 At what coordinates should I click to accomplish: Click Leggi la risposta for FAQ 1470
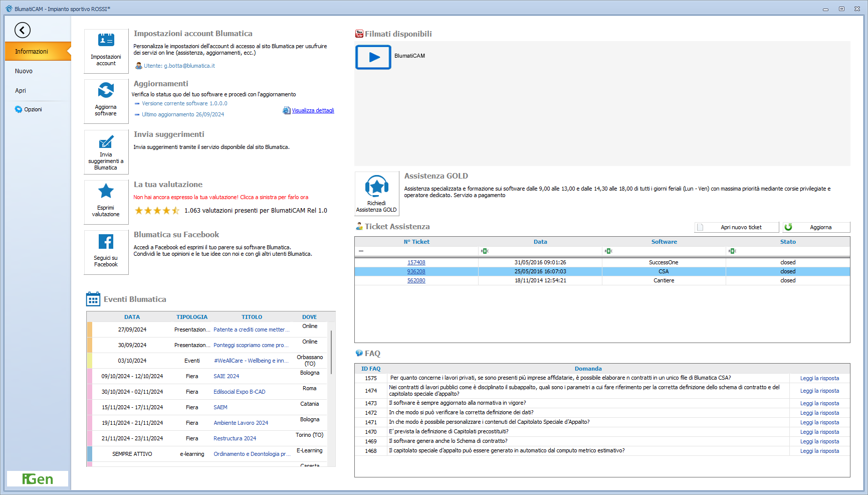(x=819, y=432)
